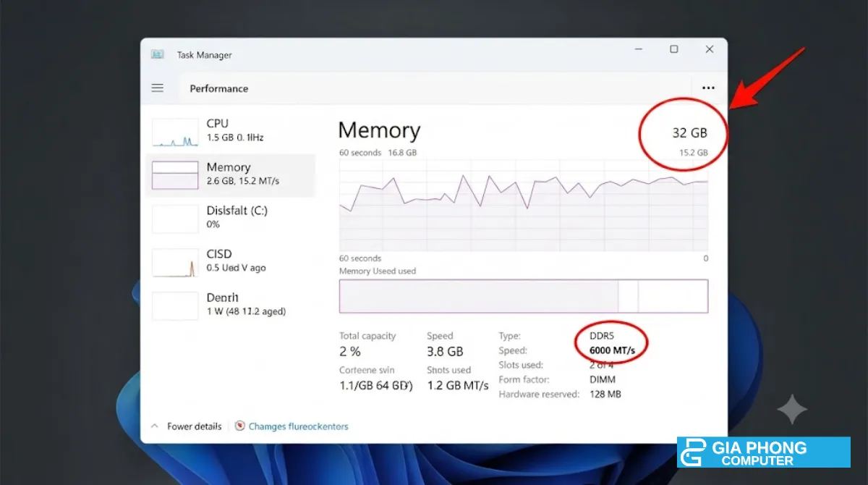Click the 0% value under Dislsfalt

pos(213,224)
